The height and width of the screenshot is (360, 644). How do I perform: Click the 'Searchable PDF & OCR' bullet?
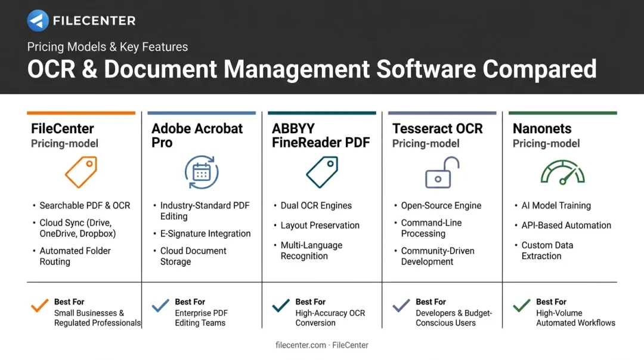coord(85,205)
